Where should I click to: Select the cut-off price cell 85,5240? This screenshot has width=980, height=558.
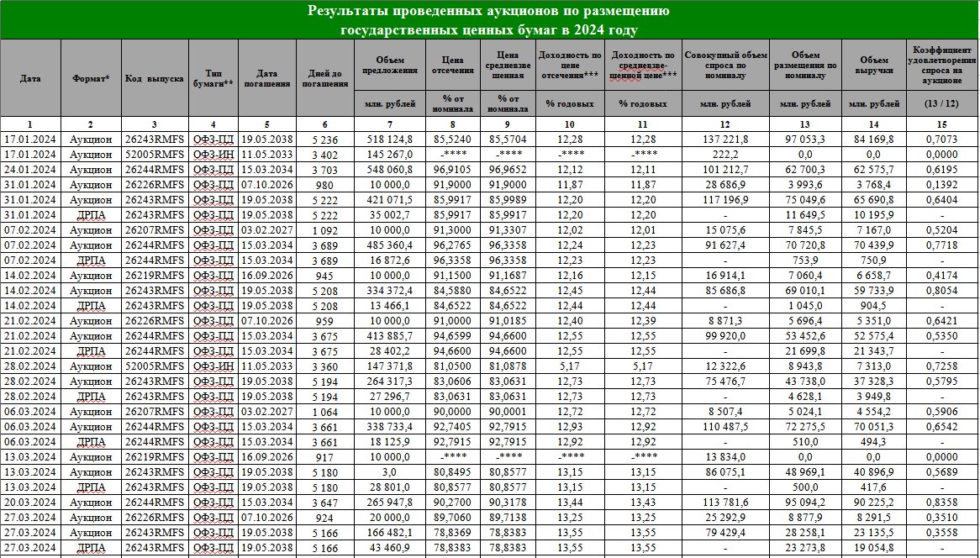click(452, 139)
